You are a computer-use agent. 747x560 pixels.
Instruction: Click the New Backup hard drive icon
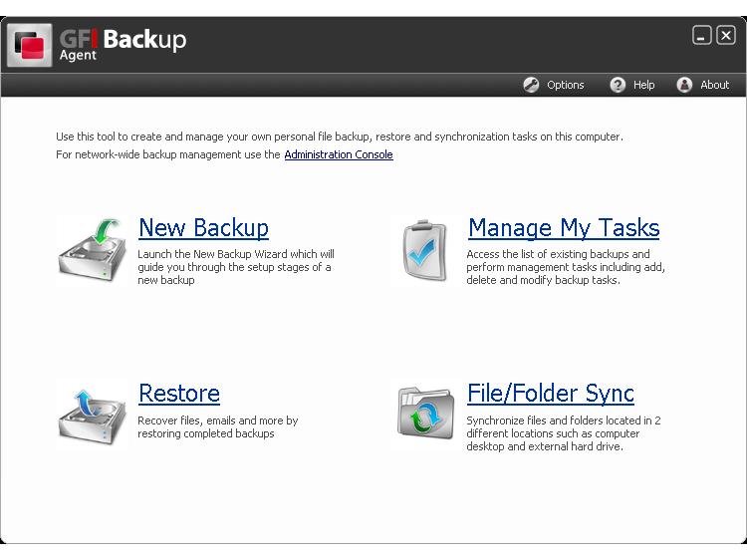point(93,250)
